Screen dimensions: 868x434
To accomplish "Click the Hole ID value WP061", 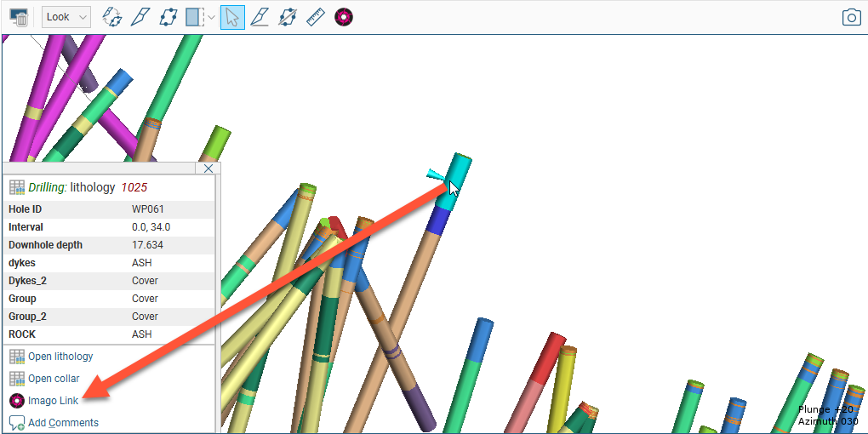I will [148, 209].
